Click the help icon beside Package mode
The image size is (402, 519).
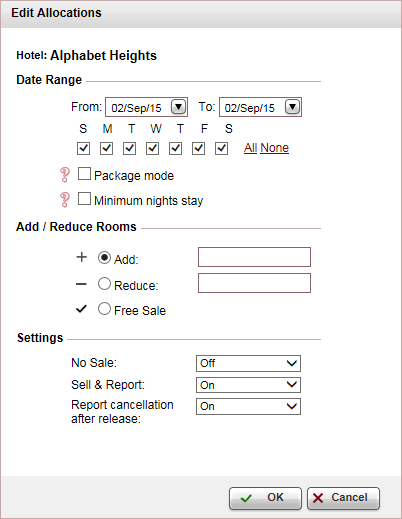(65, 175)
